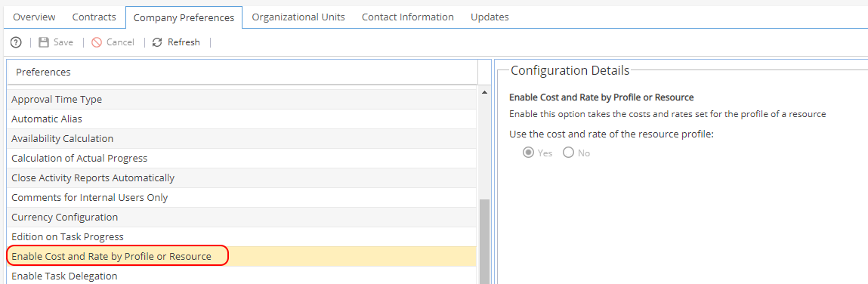This screenshot has width=868, height=284.
Task: Select Enable Cost and Rate by Profile row
Action: point(241,257)
